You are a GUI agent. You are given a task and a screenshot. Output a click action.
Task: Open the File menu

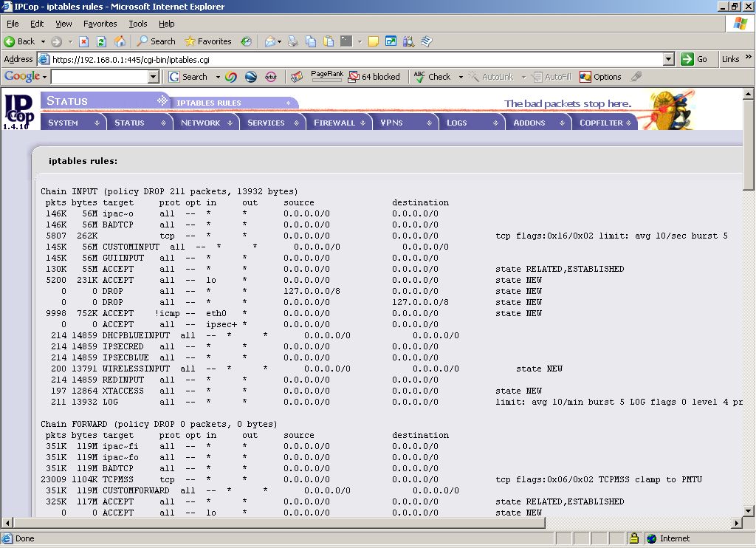[13, 24]
